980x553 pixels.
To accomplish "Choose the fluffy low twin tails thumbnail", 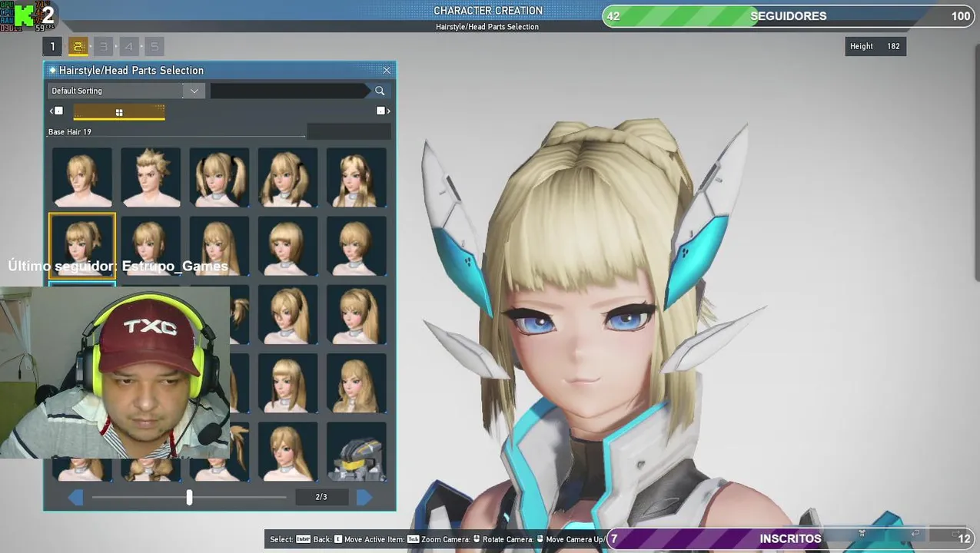I will 287,177.
